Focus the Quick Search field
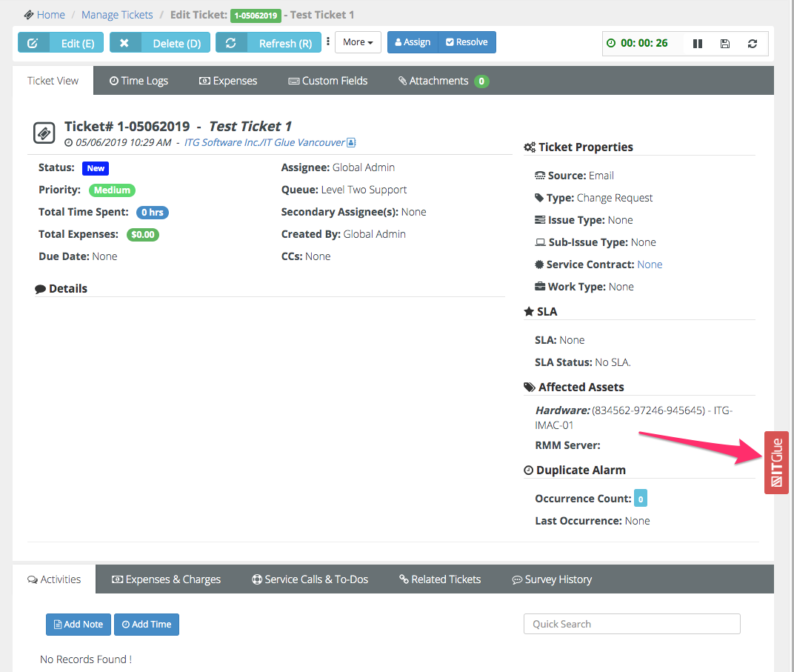 [x=632, y=624]
